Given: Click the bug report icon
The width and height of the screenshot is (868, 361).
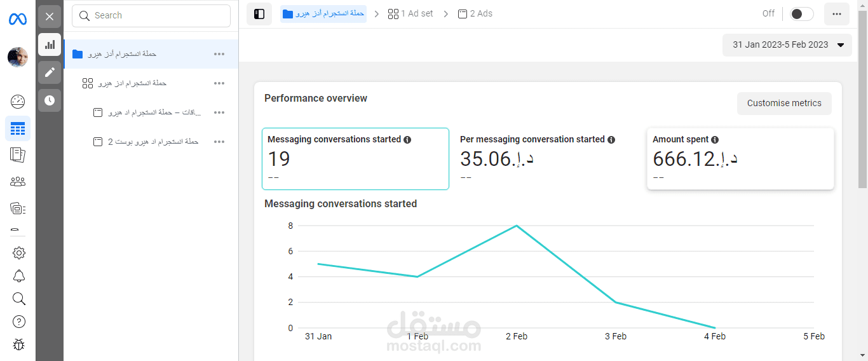Looking at the screenshot, I should coord(19,344).
